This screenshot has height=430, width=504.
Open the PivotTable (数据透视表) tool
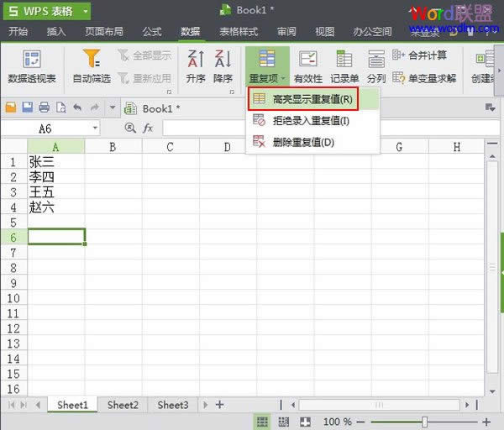32,67
